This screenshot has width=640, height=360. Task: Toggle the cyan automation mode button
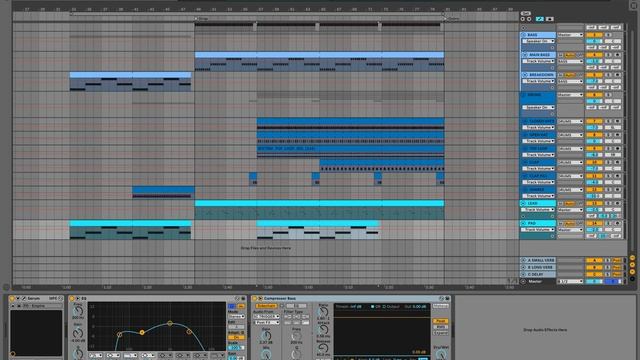[540, 19]
